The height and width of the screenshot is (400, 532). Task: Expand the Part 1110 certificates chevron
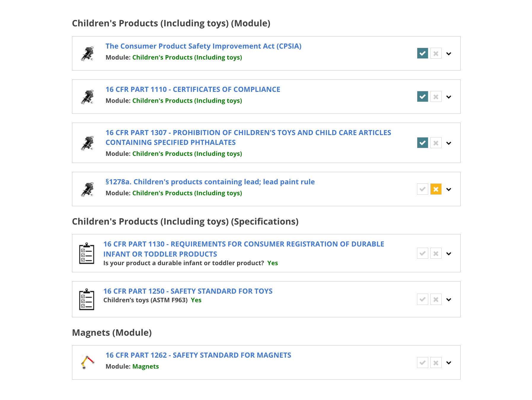449,97
